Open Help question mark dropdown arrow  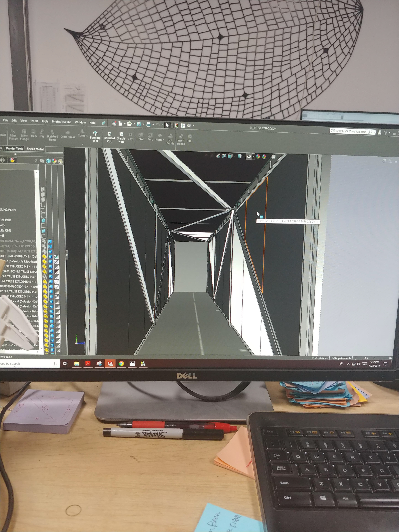(x=390, y=133)
